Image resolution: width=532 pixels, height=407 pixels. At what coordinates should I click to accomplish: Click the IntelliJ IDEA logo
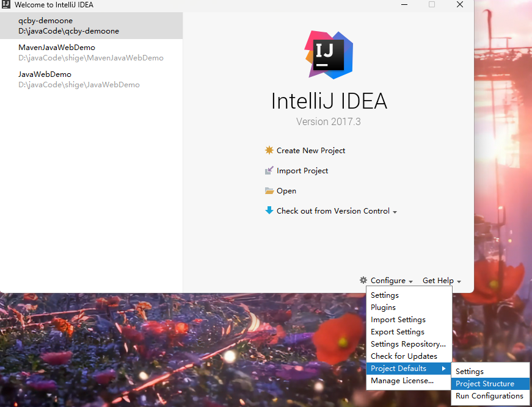pyautogui.click(x=329, y=54)
